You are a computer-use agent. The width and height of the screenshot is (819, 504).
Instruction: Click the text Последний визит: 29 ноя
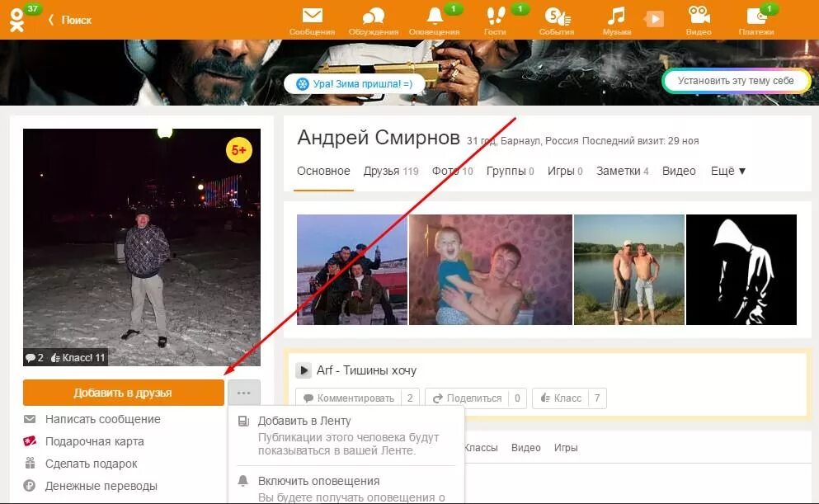coord(640,141)
